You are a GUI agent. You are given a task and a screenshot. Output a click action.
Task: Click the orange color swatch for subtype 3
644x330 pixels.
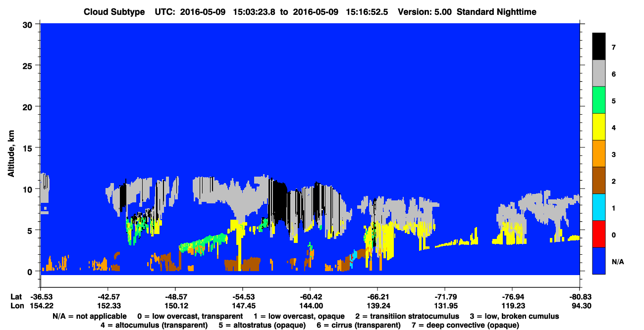[x=599, y=154]
